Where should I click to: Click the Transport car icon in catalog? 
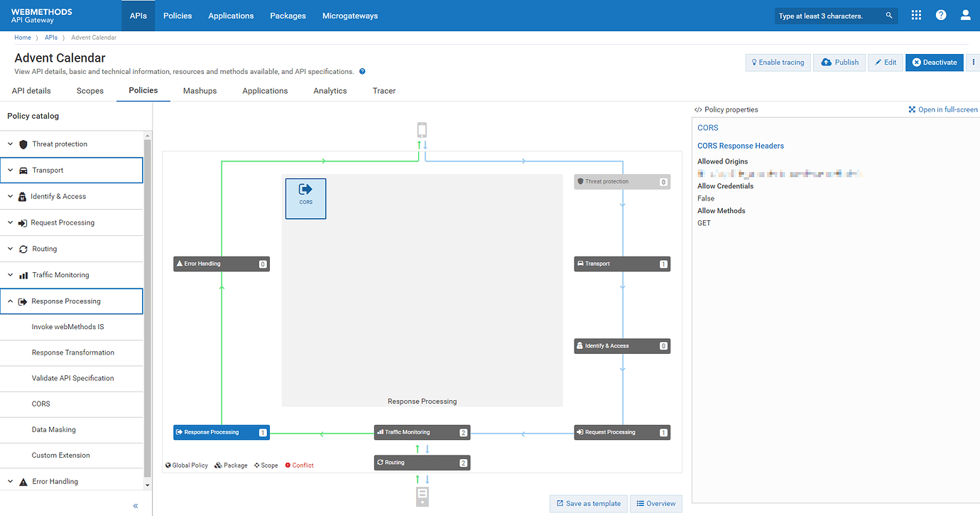tap(23, 171)
